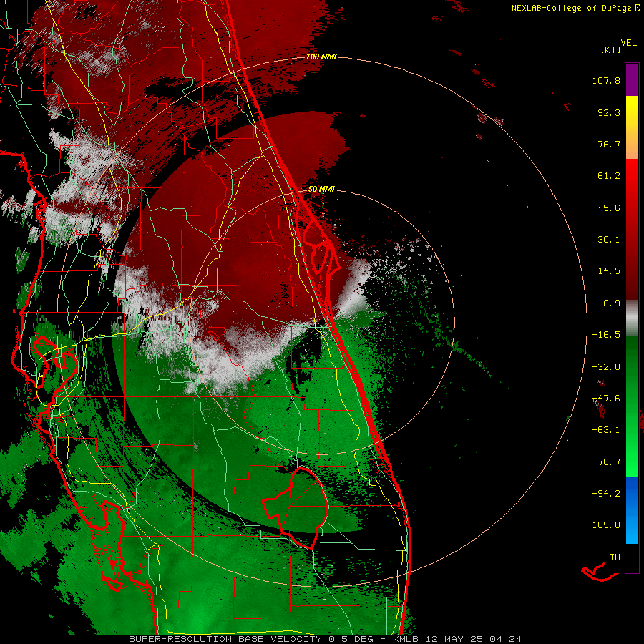This screenshot has width=644, height=644.
Task: Click the gray near-zero segment of color bar
Action: [632, 318]
